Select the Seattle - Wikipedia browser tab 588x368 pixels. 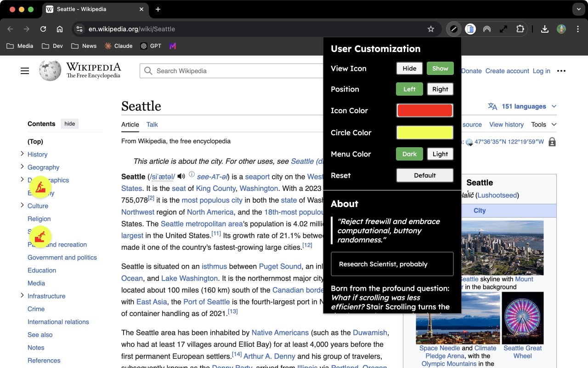point(95,9)
